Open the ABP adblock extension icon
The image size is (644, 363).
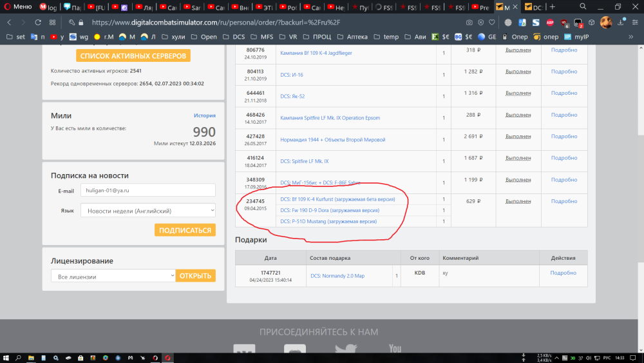(550, 23)
